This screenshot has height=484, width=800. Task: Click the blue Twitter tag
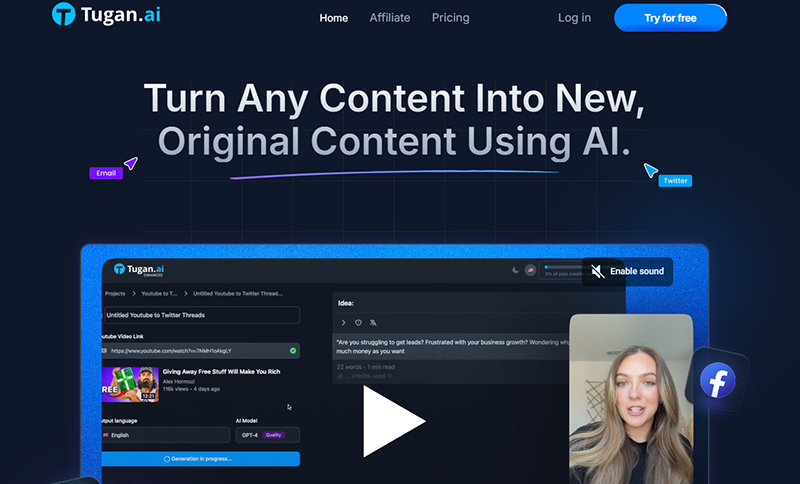pos(675,181)
